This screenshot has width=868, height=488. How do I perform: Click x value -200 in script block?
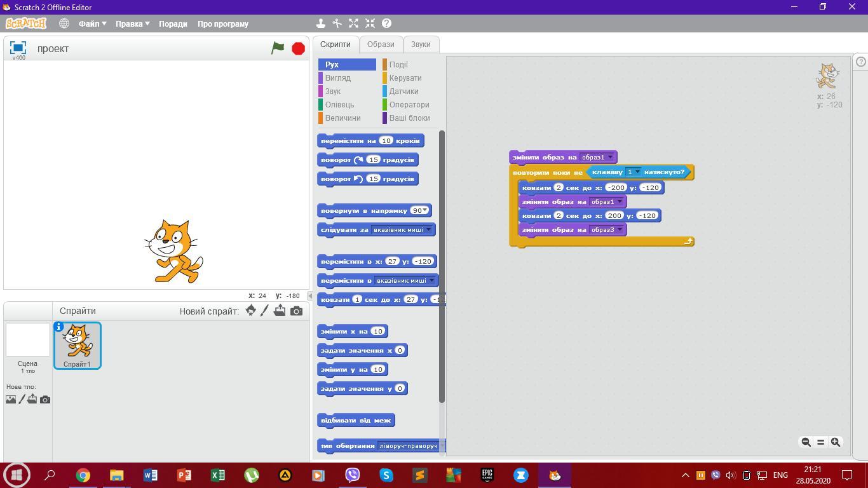click(x=616, y=187)
